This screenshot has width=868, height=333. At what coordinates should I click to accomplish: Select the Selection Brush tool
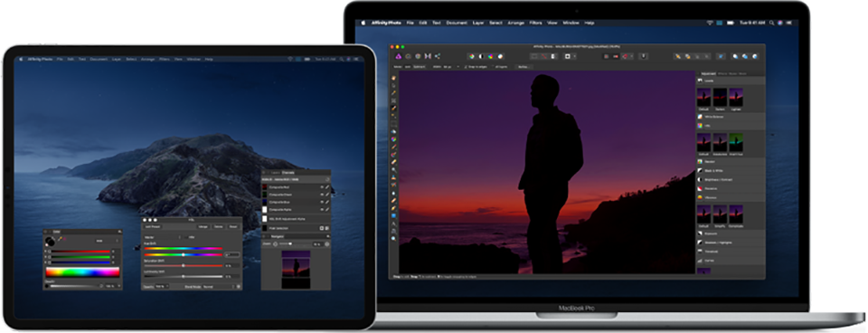click(x=393, y=108)
